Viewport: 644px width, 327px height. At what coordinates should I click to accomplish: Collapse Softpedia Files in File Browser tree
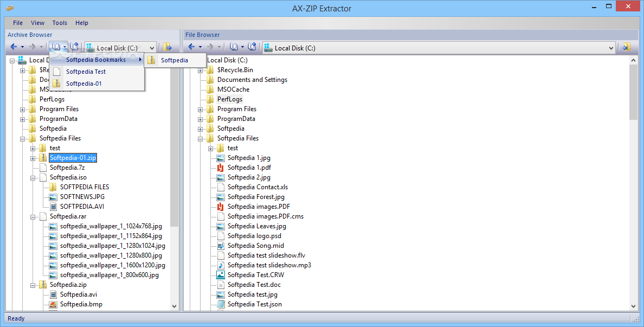(x=201, y=139)
